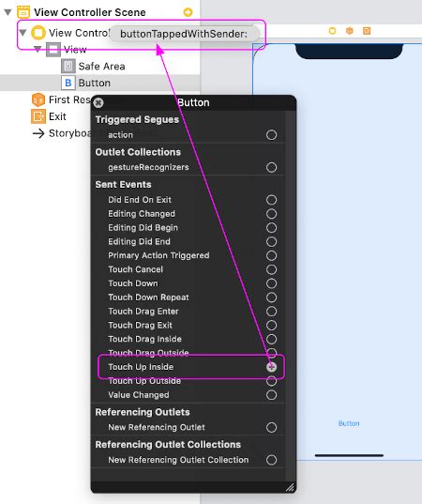Select the Primary Action Triggered event row

point(188,255)
